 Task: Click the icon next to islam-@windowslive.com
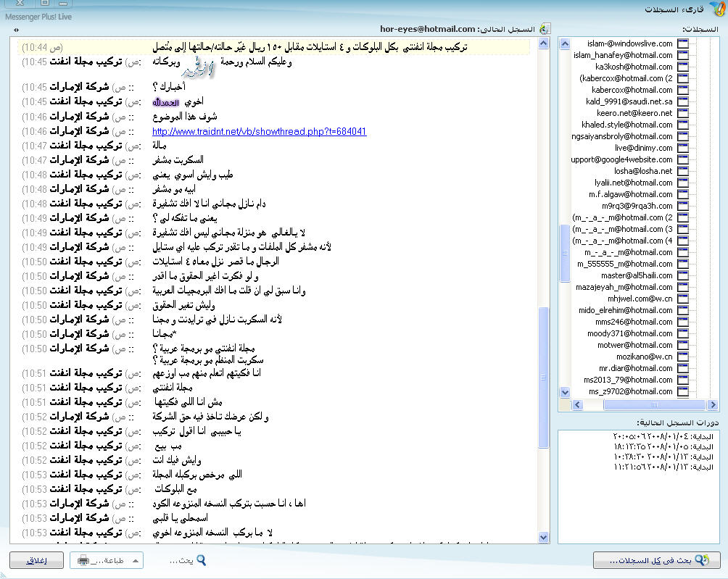[x=683, y=43]
